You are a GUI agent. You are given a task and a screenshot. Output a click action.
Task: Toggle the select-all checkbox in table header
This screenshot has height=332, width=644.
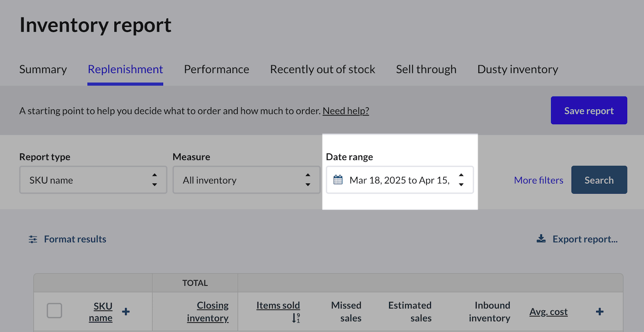(x=54, y=311)
